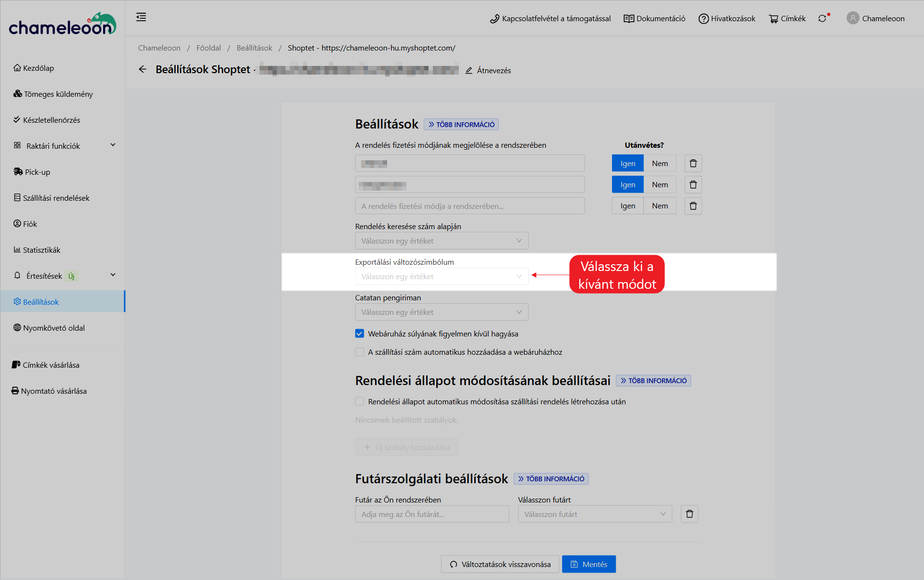Click the back arrow next to Beállítások Shoptet
Screen dimensions: 924x580
143,69
